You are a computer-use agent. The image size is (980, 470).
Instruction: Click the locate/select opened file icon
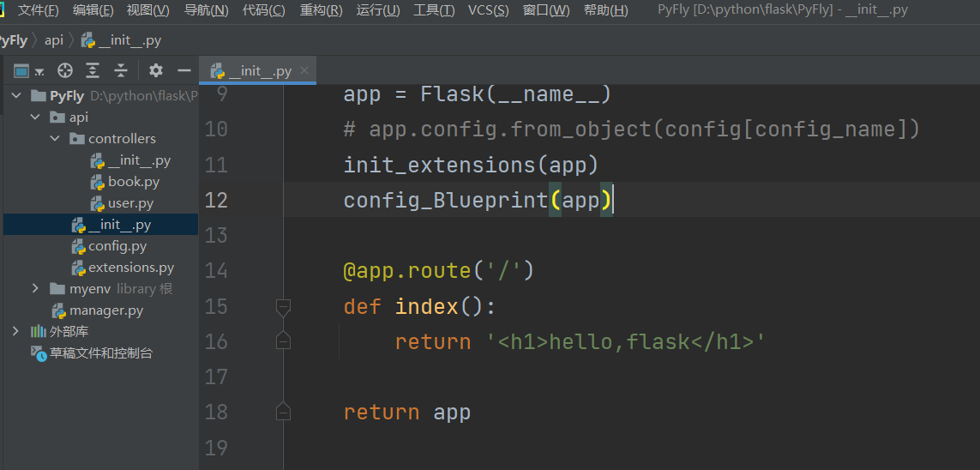pos(65,70)
